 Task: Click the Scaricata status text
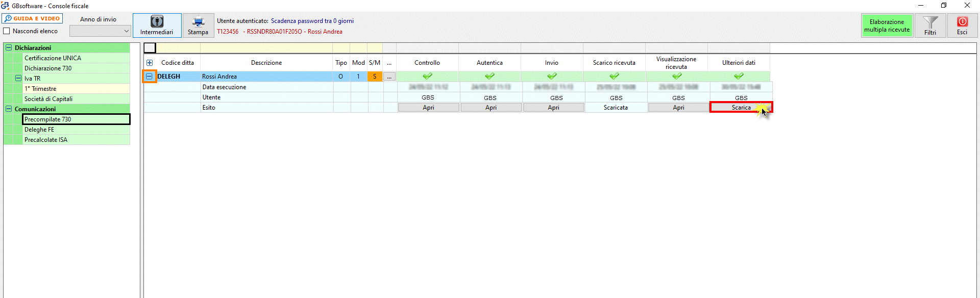616,108
